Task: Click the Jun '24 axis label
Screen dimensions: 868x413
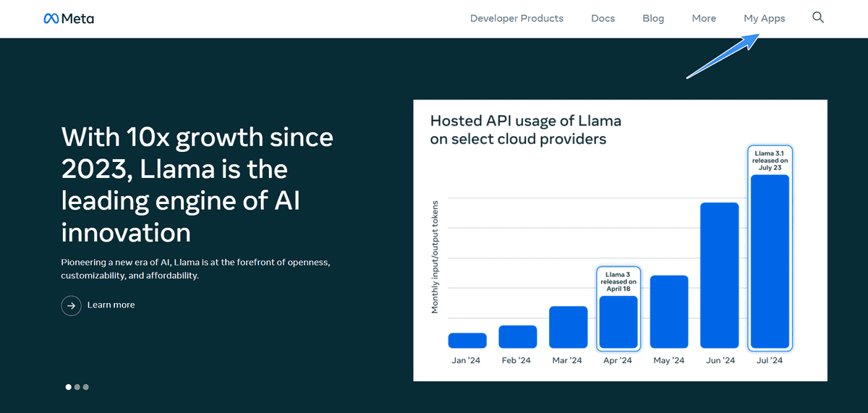Action: (x=719, y=360)
